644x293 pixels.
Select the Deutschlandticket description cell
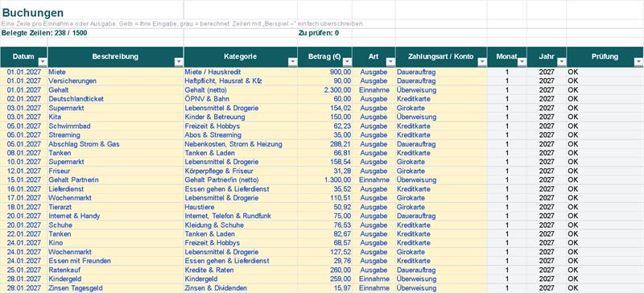(116, 99)
